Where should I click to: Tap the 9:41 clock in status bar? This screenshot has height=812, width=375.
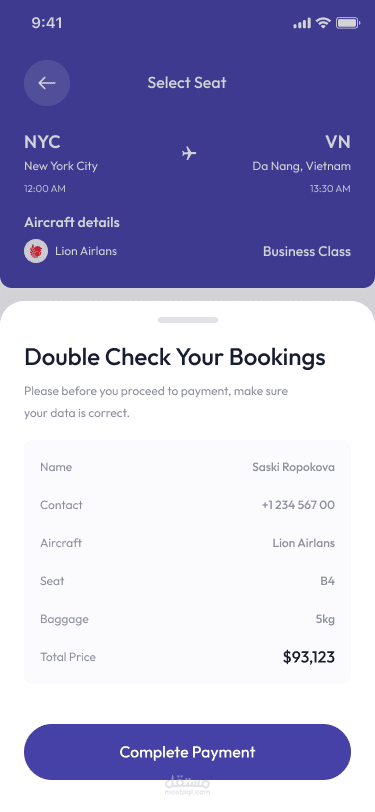point(47,23)
